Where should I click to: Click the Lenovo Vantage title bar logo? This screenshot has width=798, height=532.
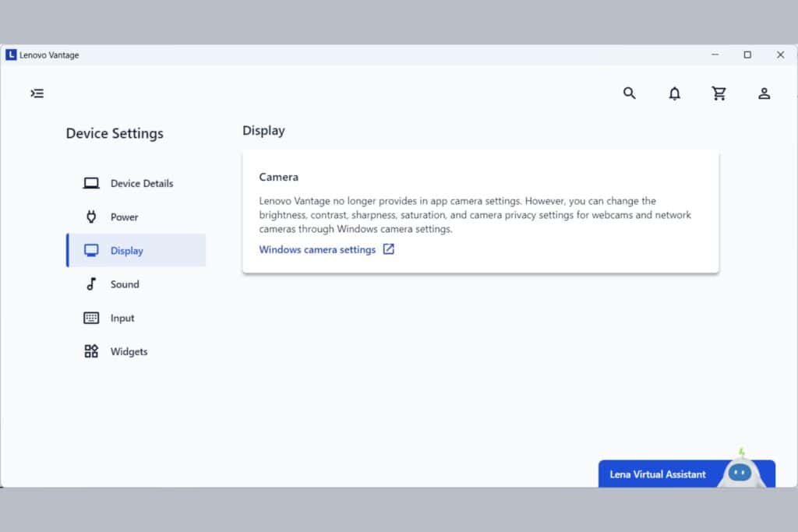tap(11, 55)
